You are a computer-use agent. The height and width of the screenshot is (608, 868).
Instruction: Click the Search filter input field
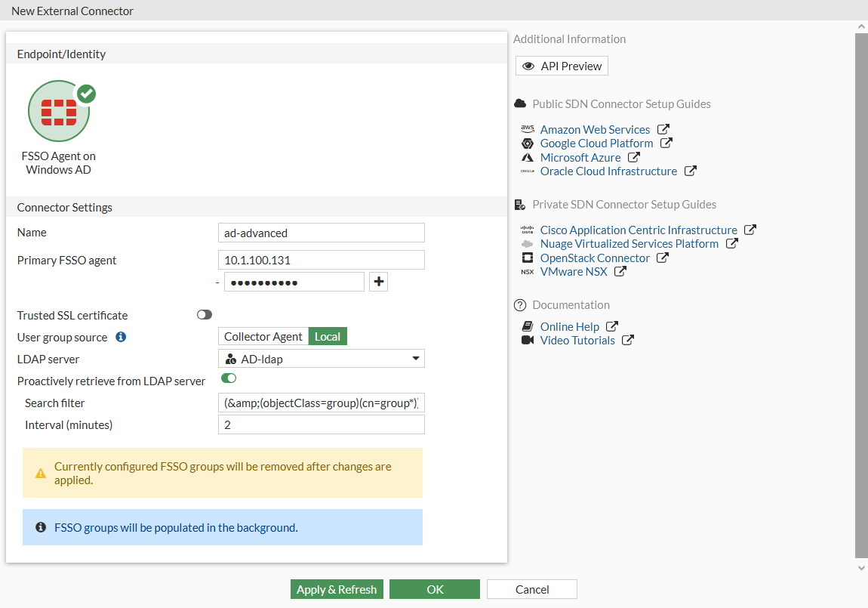coord(321,403)
